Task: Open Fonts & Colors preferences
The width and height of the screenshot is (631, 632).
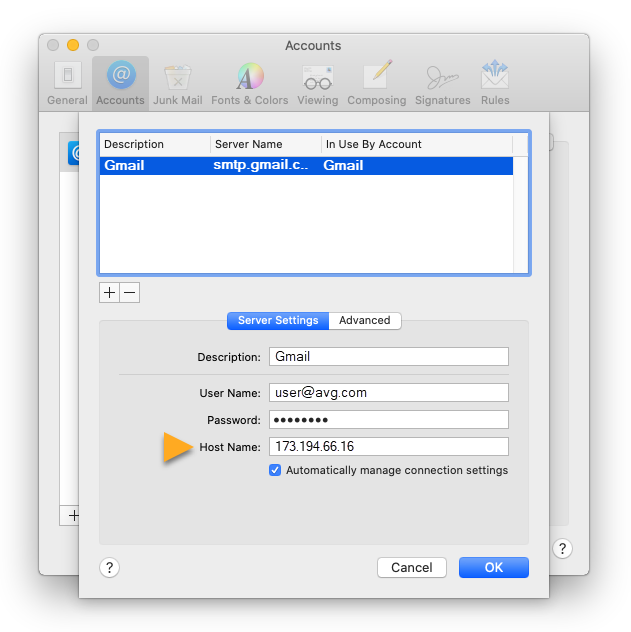Action: [249, 84]
